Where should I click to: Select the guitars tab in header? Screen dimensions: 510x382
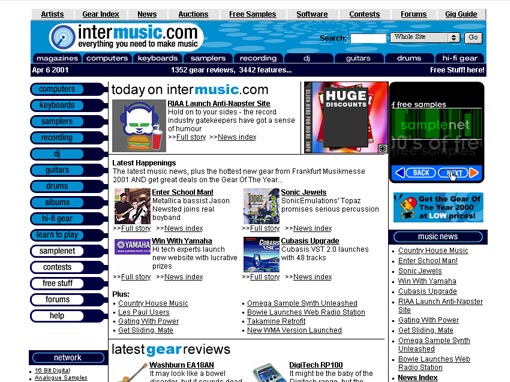[x=358, y=58]
